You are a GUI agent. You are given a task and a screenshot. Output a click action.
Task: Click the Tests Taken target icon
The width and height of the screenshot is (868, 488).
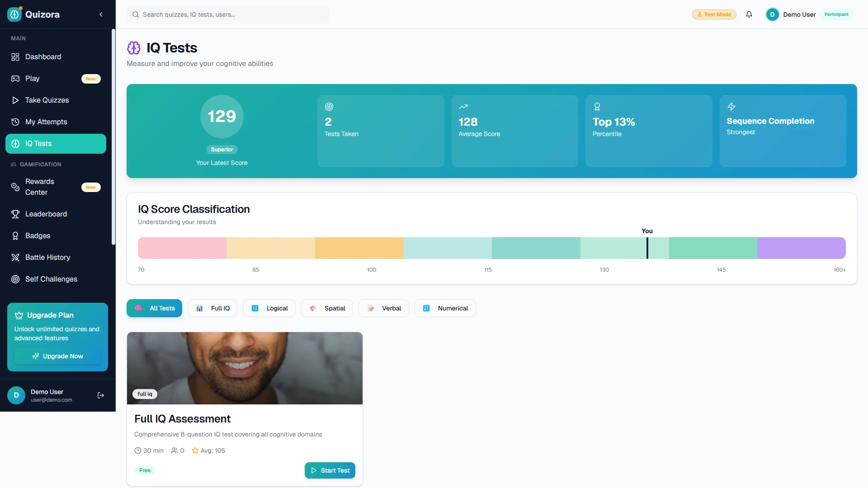pos(329,107)
